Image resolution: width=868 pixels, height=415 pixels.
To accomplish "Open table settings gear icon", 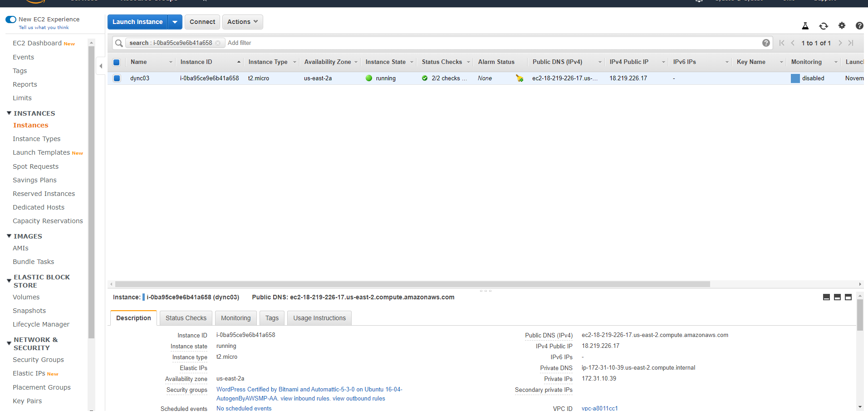I will click(842, 26).
